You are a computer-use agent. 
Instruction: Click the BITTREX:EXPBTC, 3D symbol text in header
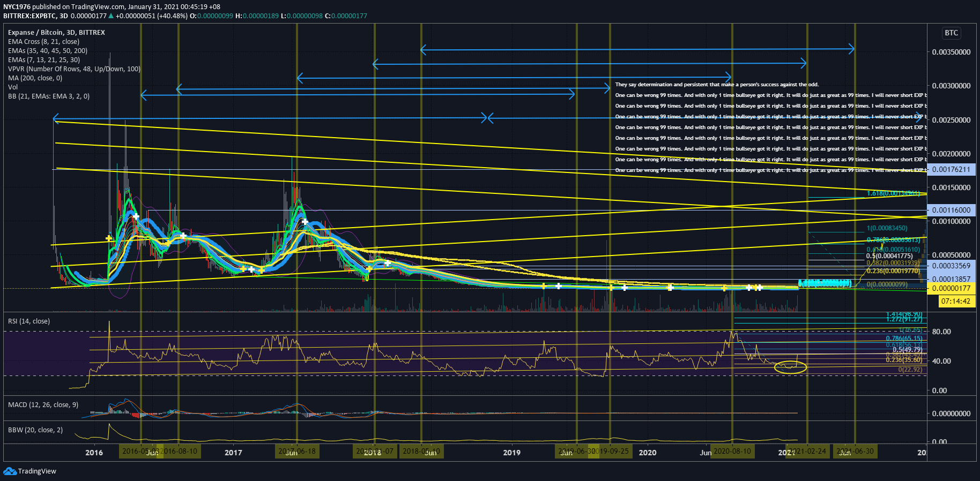(35, 16)
